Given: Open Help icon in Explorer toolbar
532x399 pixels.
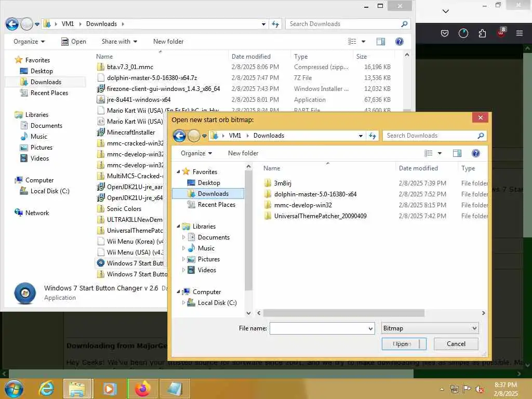Looking at the screenshot, I should [400, 42].
